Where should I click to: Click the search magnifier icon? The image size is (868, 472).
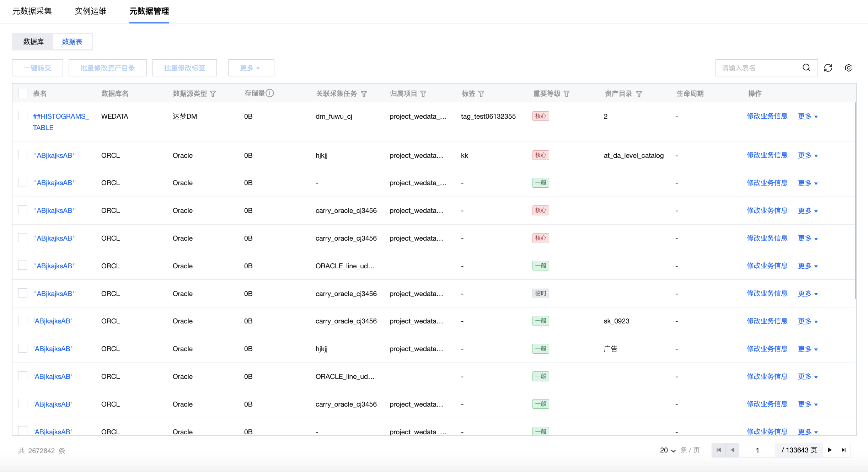[806, 68]
